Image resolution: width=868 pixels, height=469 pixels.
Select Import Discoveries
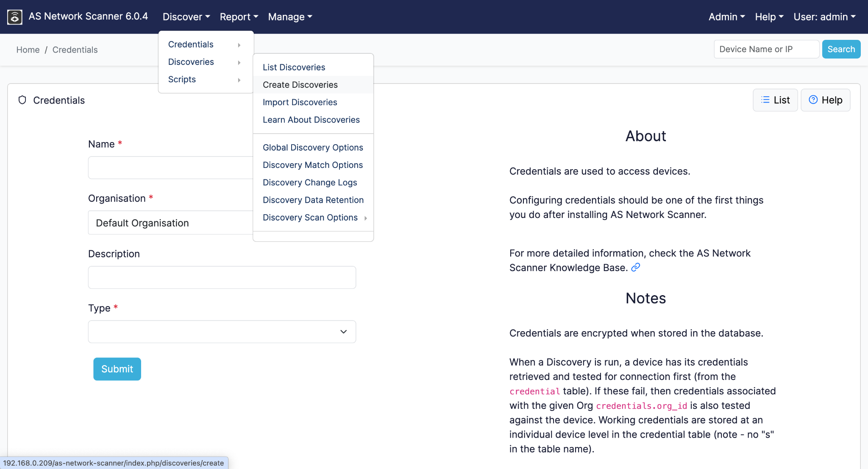coord(313,102)
